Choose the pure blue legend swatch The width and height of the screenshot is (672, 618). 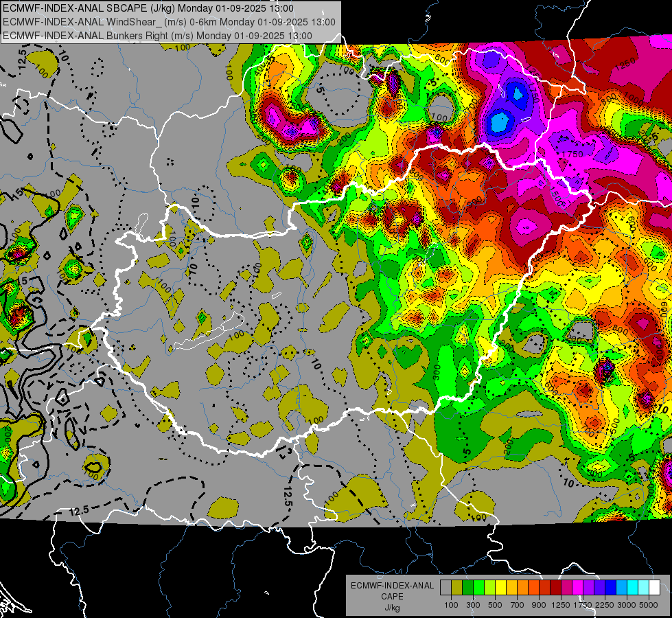click(x=611, y=588)
